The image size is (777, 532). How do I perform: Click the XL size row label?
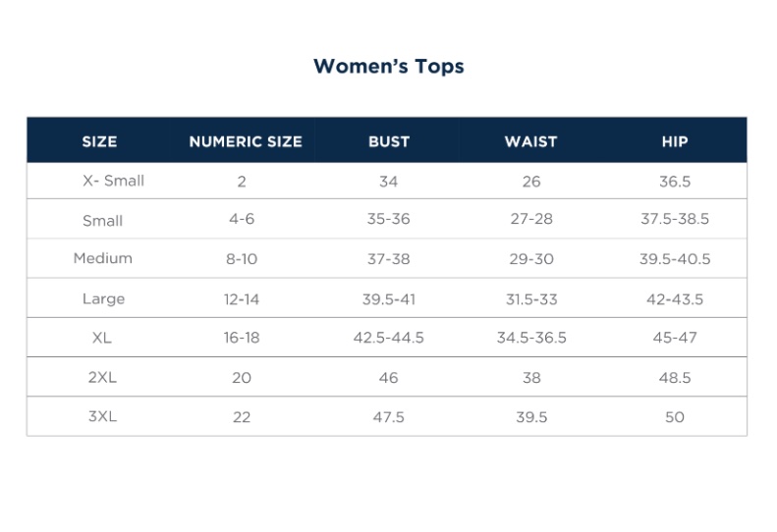pyautogui.click(x=102, y=338)
